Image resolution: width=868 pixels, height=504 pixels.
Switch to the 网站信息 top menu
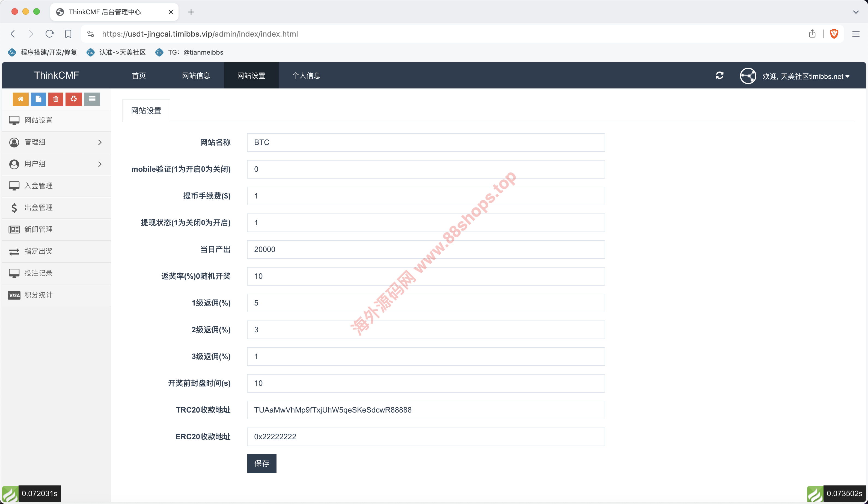[x=196, y=75]
